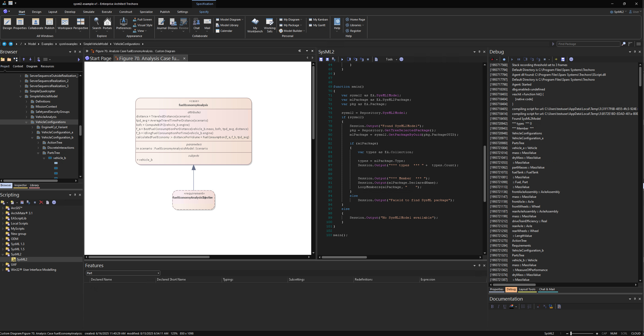Viewport: 644px width, 336px height.
Task: Open Debugger Settings gear in Debug panel
Action: [x=504, y=59]
